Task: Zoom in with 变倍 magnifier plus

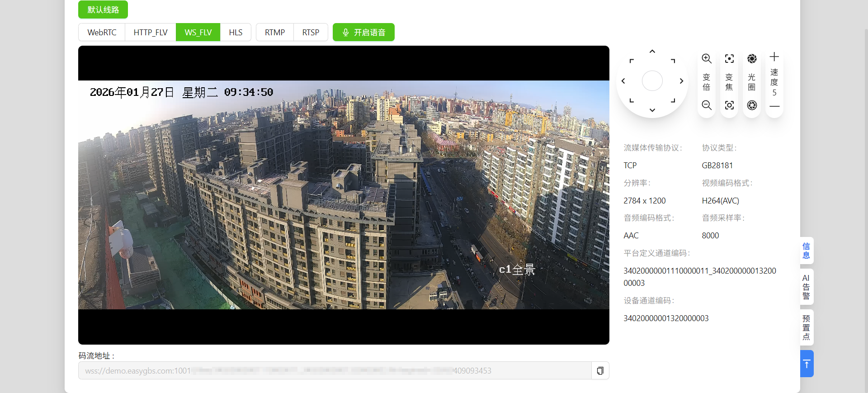Action: coord(707,58)
